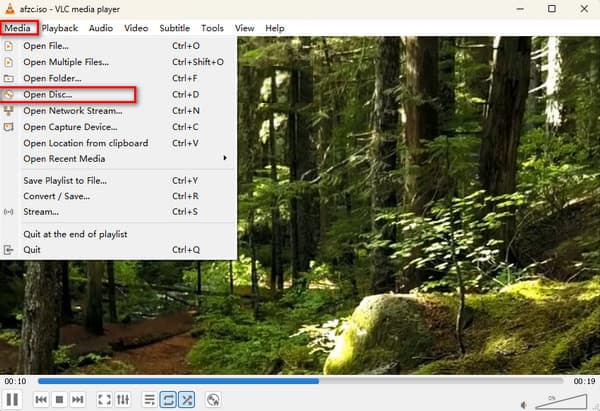Stop playback with the stop button
The width and height of the screenshot is (600, 411).
(59, 400)
